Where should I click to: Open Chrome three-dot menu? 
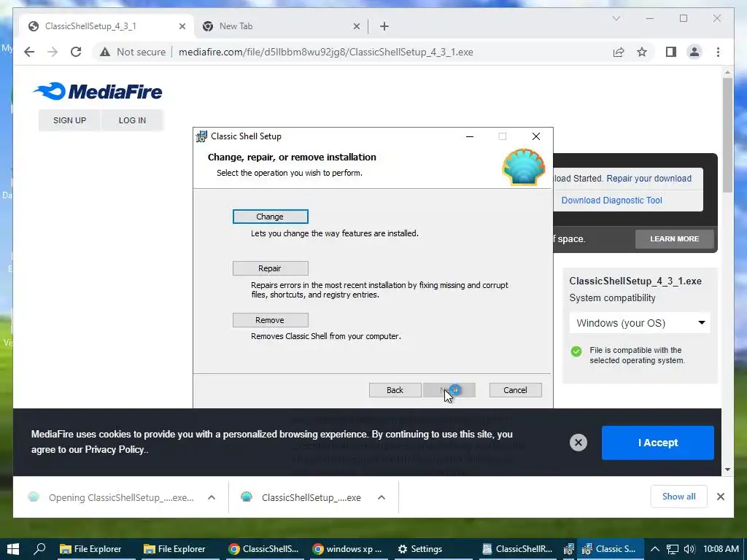718,52
